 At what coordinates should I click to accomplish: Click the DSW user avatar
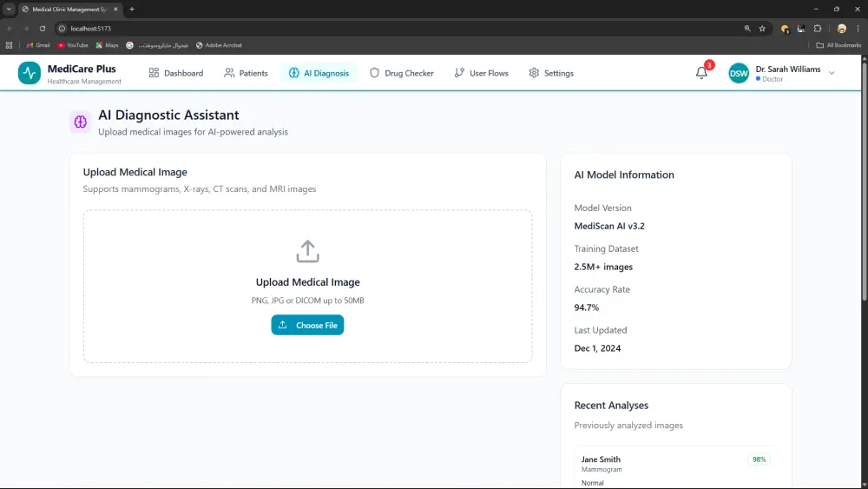tap(739, 73)
